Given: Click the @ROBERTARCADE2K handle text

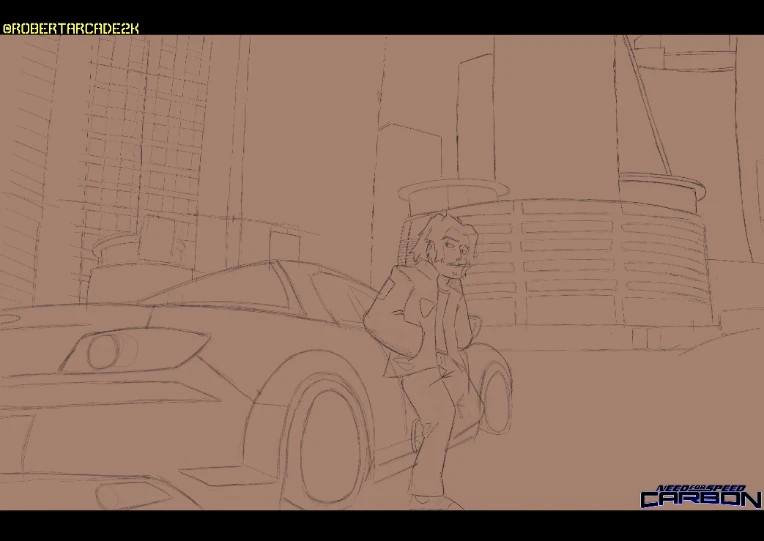Looking at the screenshot, I should (x=71, y=29).
